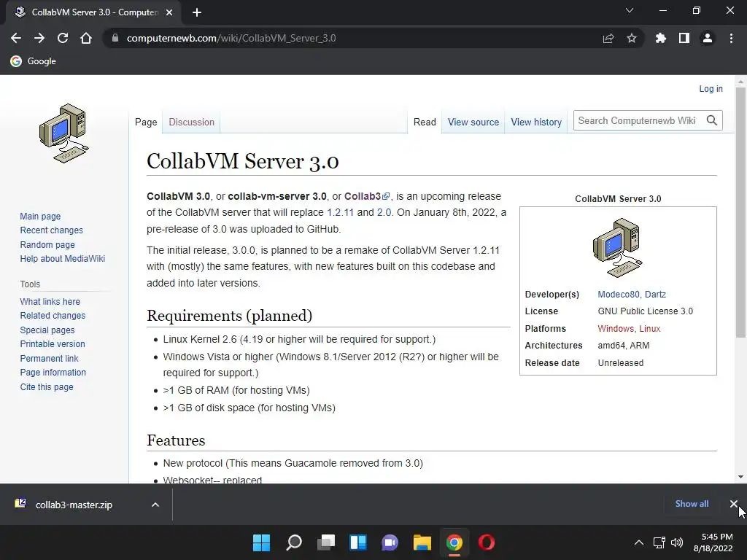Image resolution: width=747 pixels, height=560 pixels.
Task: Click the page vertical scrollbar
Action: 740,212
